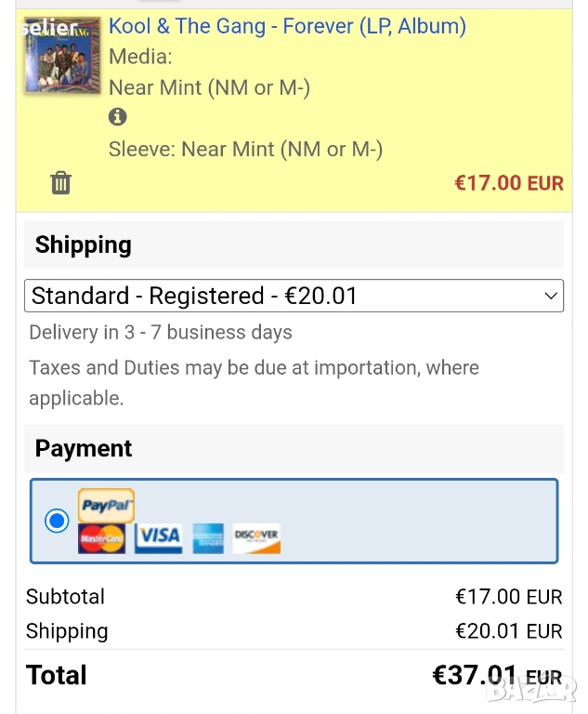Open the Kool & The Gang - Forever link
Image resolution: width=588 pixels, height=714 pixels.
point(287,26)
